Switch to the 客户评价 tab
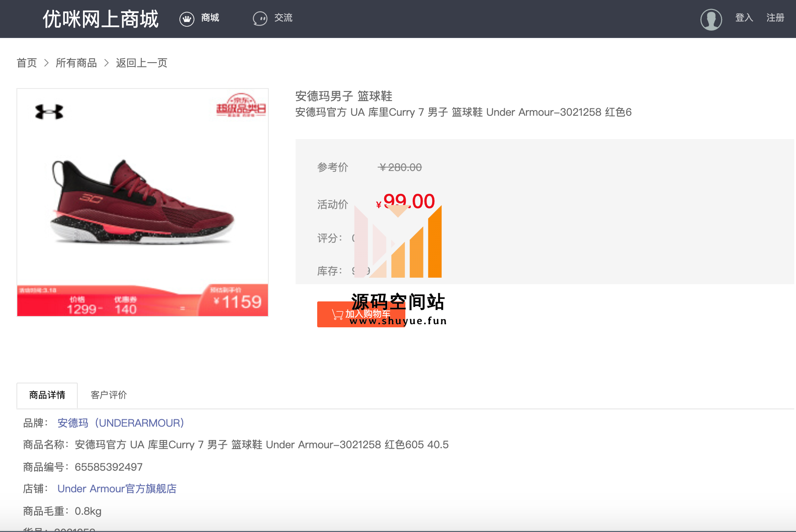Screen dimensions: 796x532 click(109, 395)
